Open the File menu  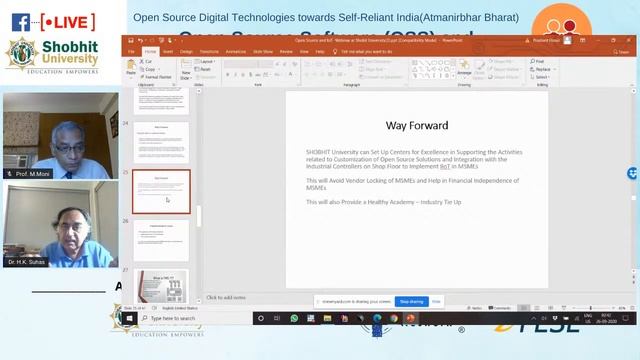[131, 52]
